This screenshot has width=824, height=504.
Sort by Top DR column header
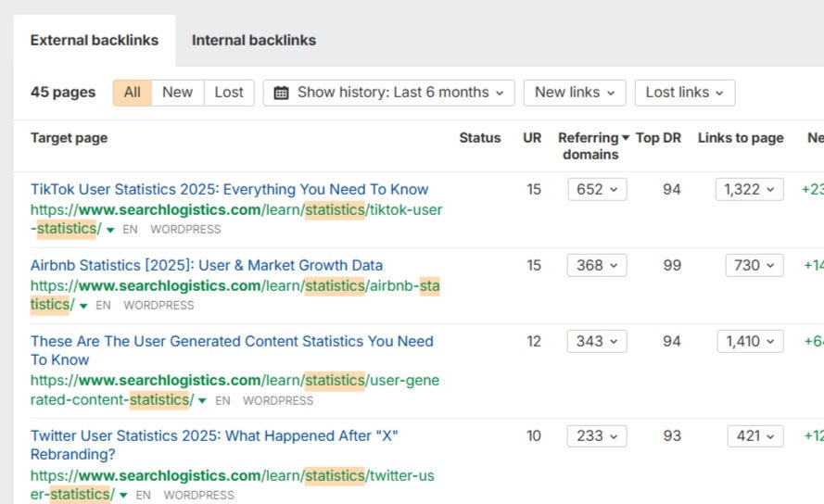pos(658,138)
